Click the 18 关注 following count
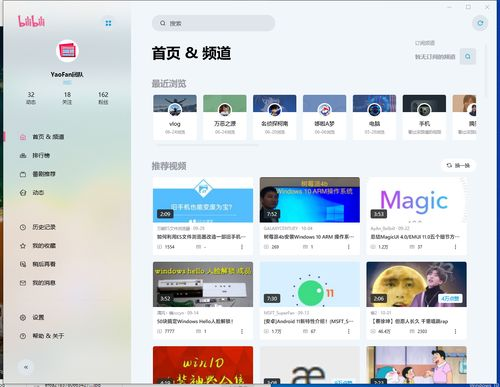The image size is (500, 387). (x=67, y=98)
